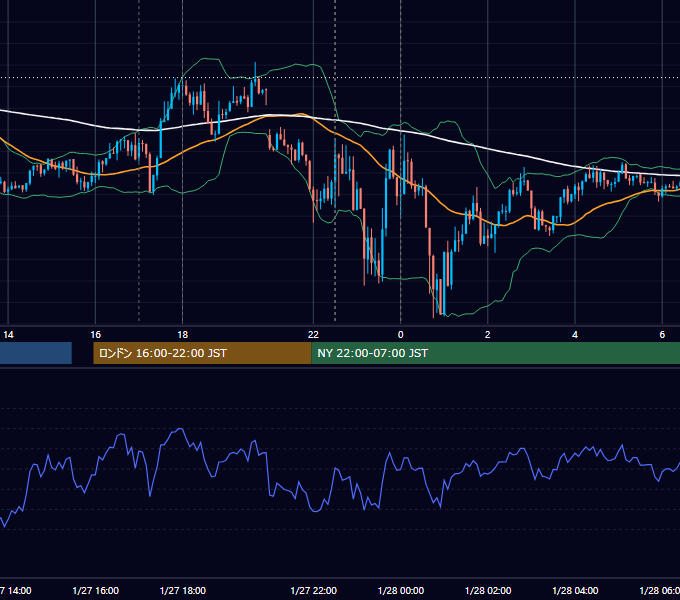Click the 1/28 00:00 date label
This screenshot has width=680, height=600.
click(x=400, y=590)
